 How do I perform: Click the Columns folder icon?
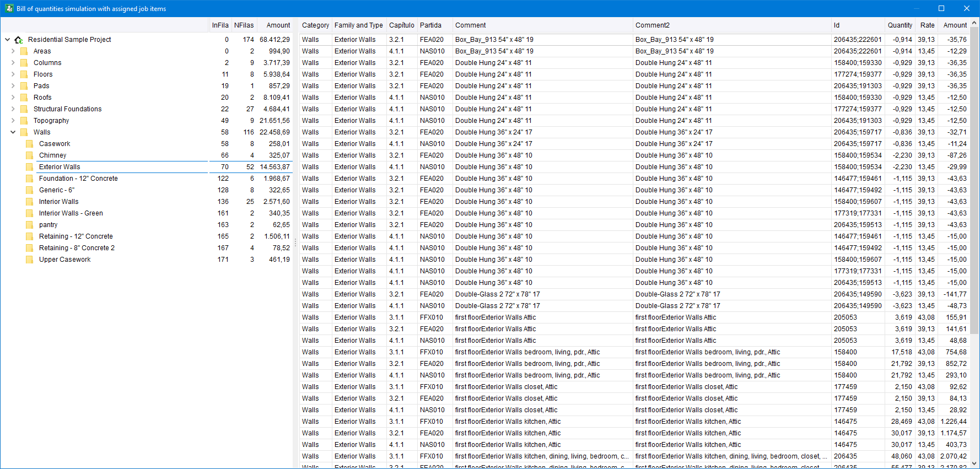[x=24, y=63]
